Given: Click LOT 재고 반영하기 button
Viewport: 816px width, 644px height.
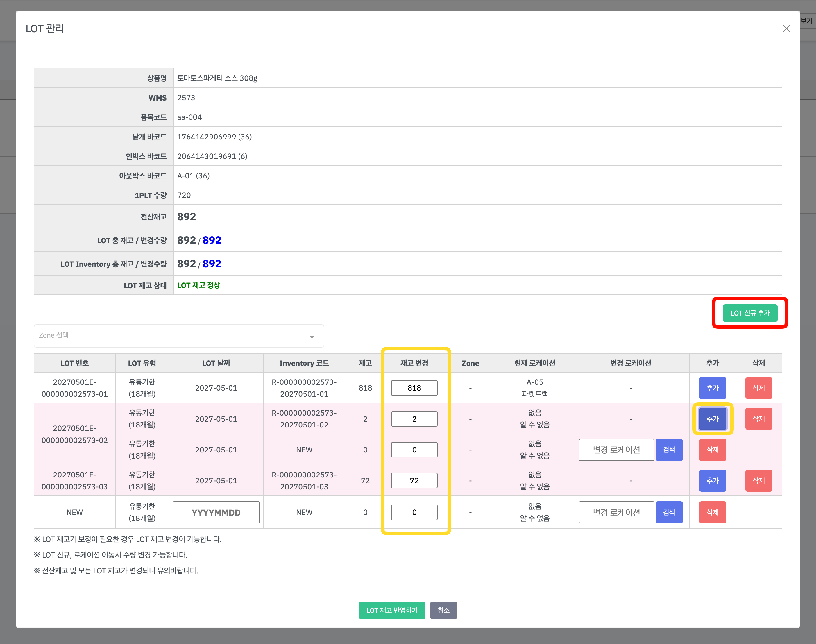Looking at the screenshot, I should point(392,610).
